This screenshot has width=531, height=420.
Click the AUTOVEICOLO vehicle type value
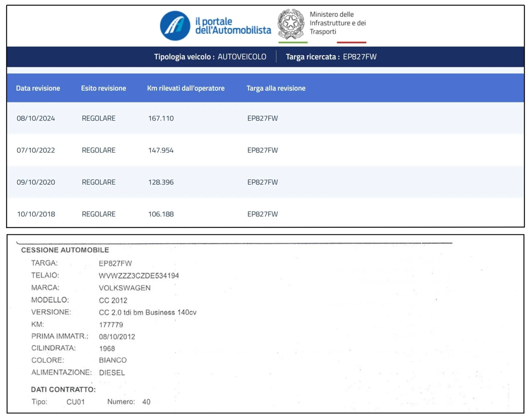coord(242,57)
